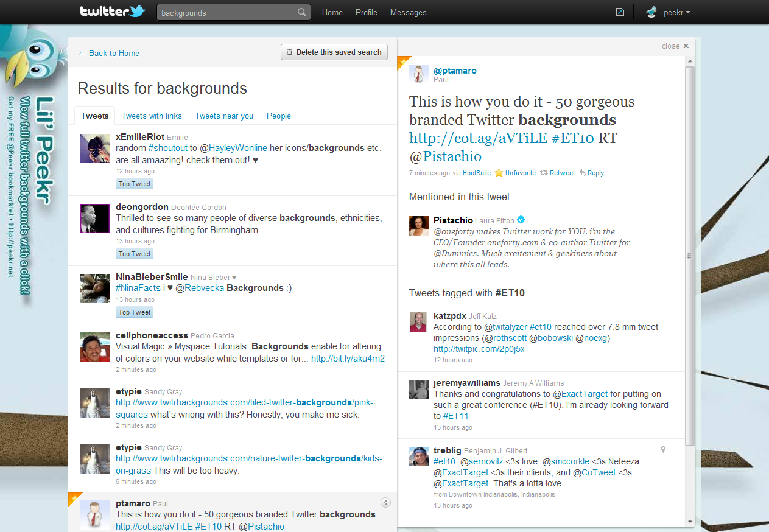The height and width of the screenshot is (532, 769).
Task: Select the Tweets tab
Action: click(94, 116)
